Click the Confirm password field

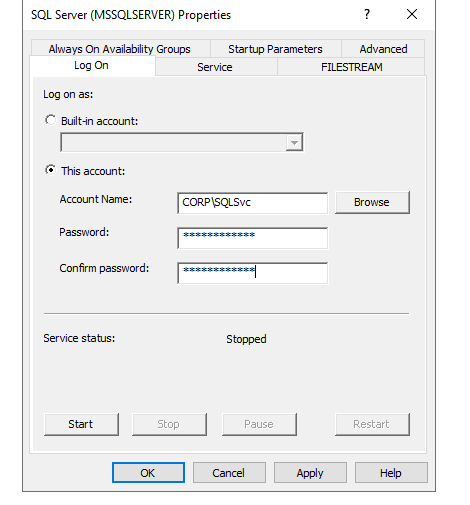(253, 273)
